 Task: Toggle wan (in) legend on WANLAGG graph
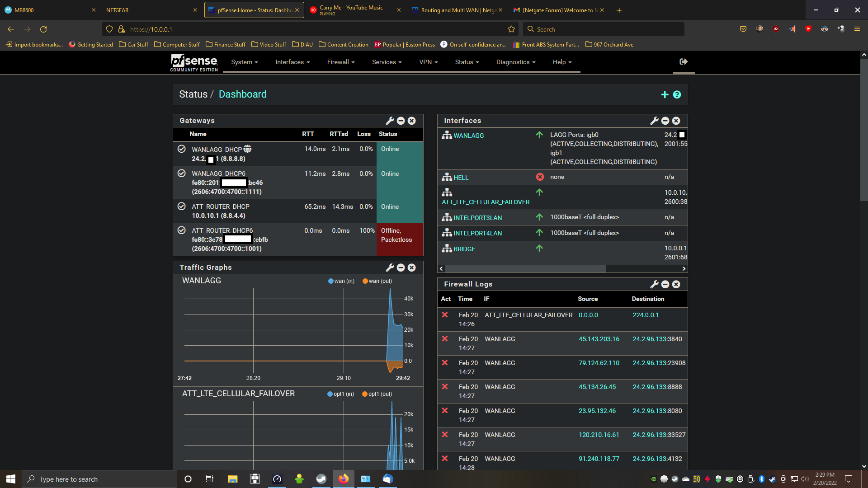coord(341,281)
